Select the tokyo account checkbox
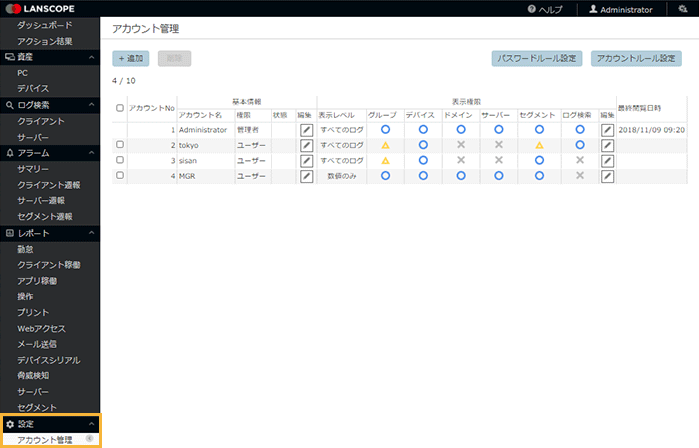 coord(120,145)
